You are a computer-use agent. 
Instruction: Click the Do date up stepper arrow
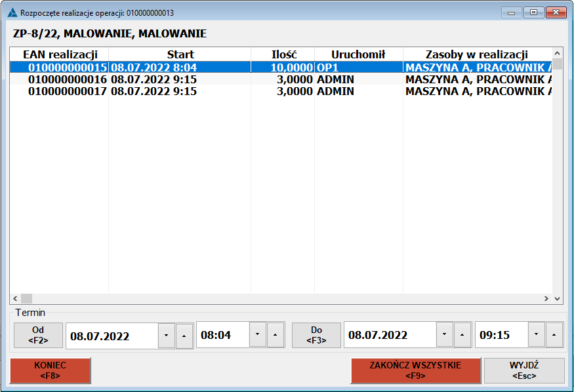pyautogui.click(x=462, y=334)
